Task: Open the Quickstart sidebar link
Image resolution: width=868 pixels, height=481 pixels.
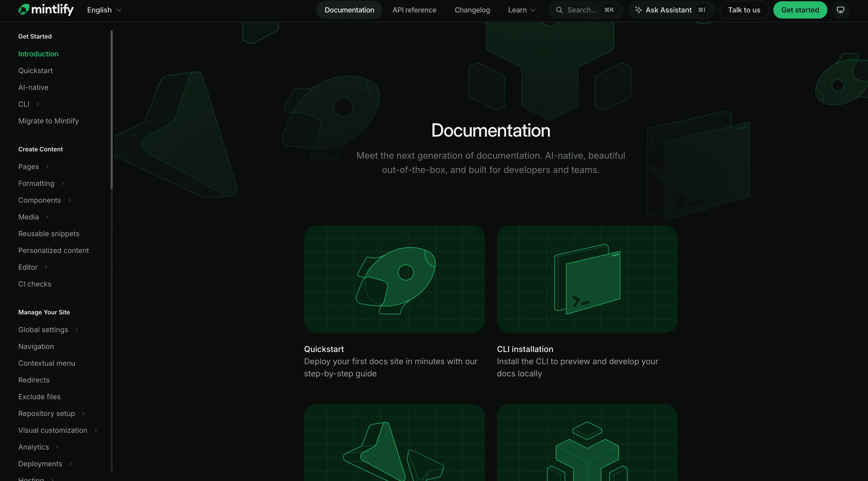Action: pyautogui.click(x=35, y=71)
